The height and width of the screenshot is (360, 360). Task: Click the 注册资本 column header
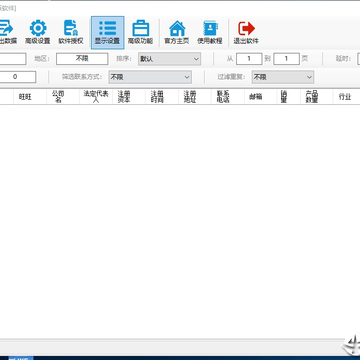pyautogui.click(x=129, y=97)
